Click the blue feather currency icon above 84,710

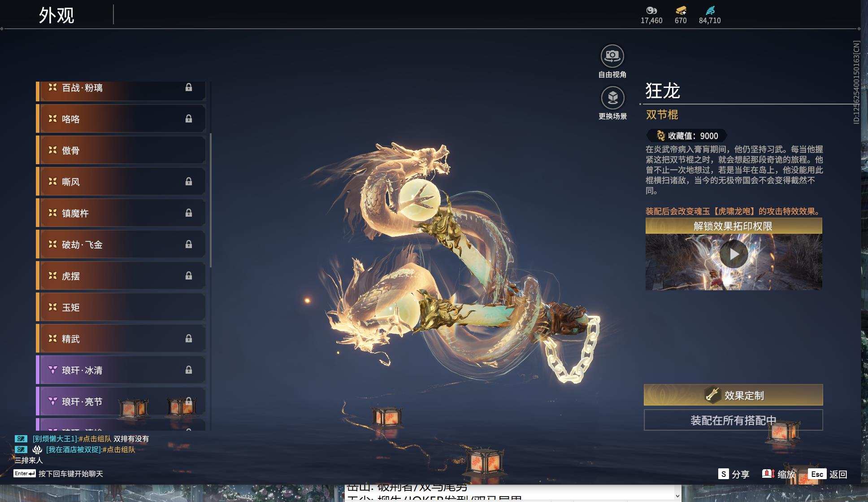click(710, 10)
